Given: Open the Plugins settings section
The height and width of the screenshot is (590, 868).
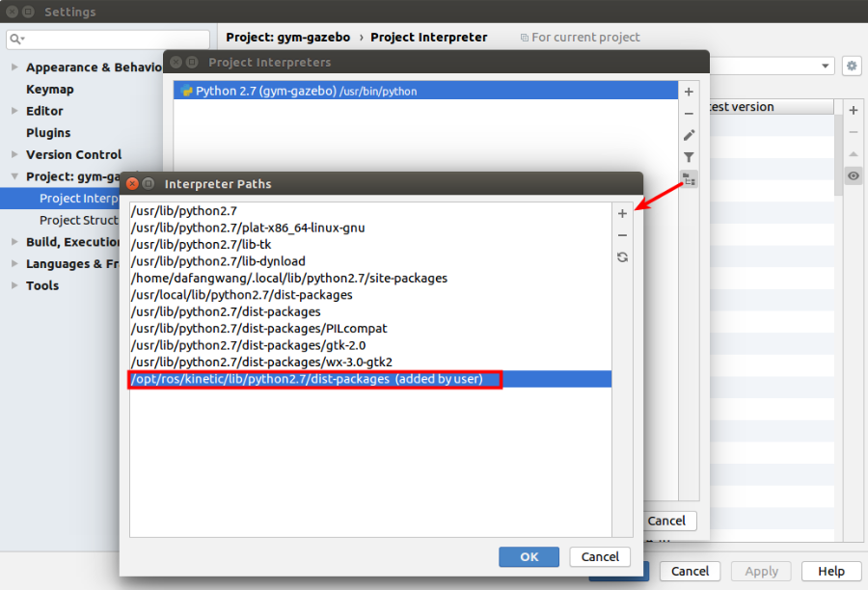Looking at the screenshot, I should pyautogui.click(x=47, y=132).
